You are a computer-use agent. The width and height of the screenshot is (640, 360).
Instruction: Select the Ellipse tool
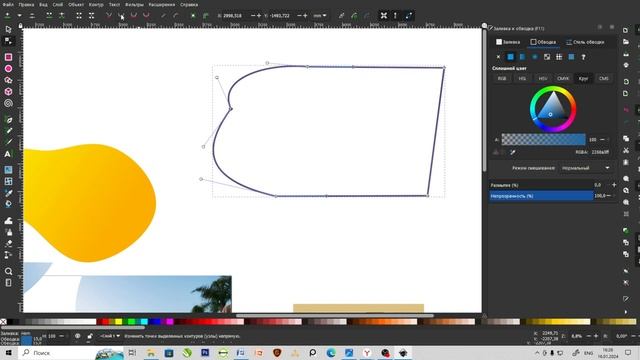8,69
